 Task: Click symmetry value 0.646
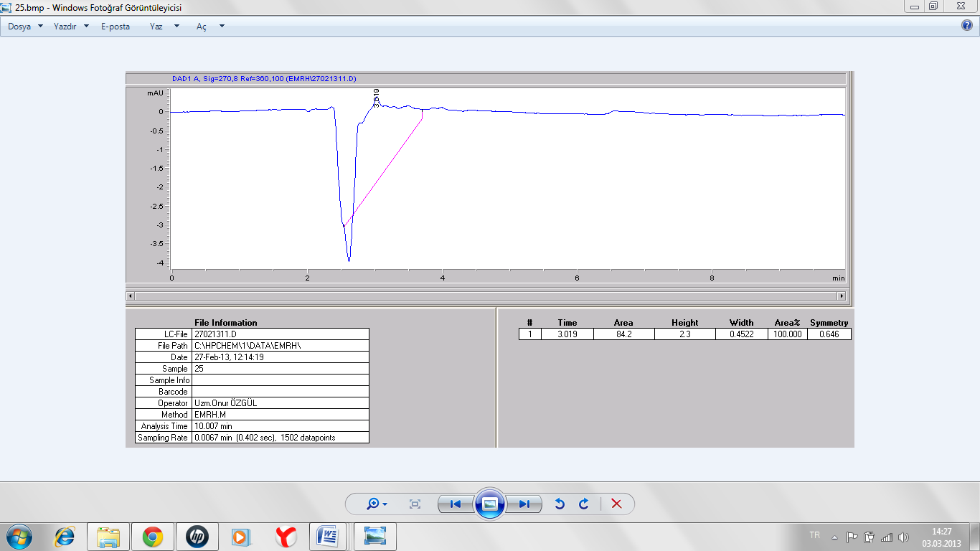coord(829,334)
